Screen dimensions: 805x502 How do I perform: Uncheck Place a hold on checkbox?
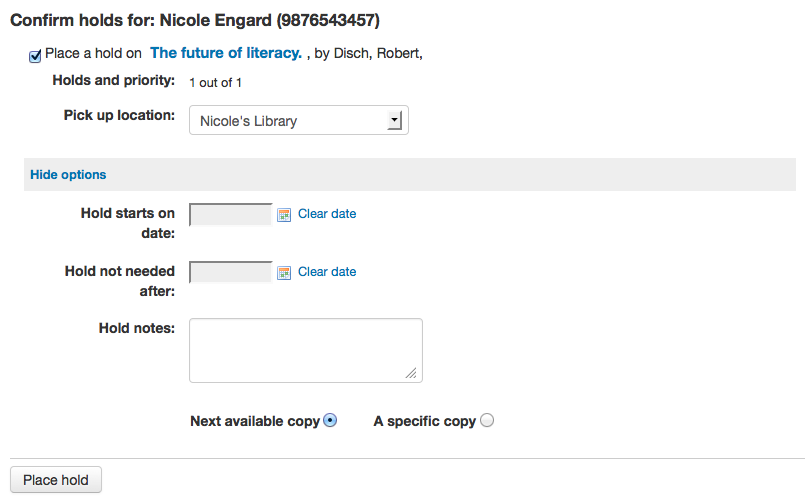coord(35,56)
